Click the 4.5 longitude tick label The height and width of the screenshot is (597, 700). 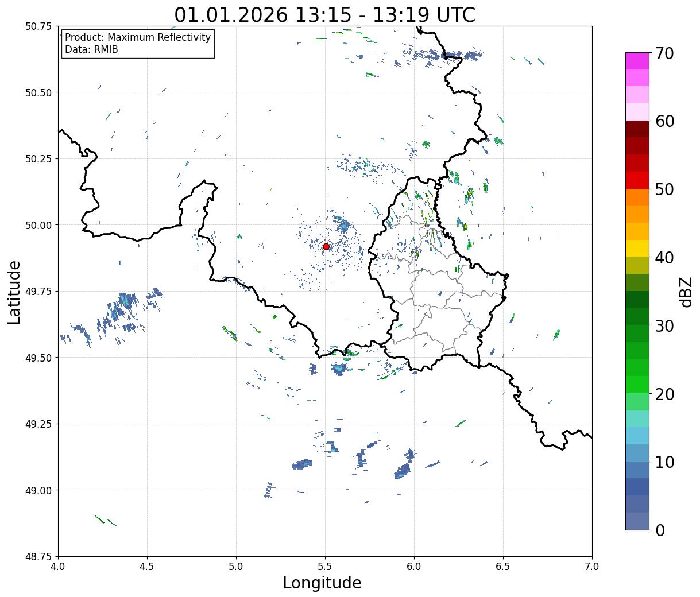147,567
